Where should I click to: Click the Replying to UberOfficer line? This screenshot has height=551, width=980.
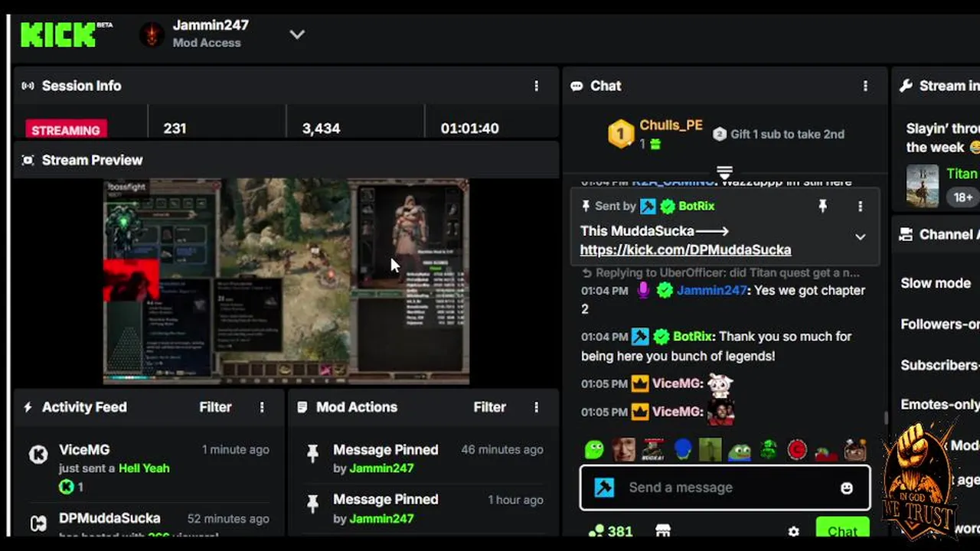(x=721, y=272)
